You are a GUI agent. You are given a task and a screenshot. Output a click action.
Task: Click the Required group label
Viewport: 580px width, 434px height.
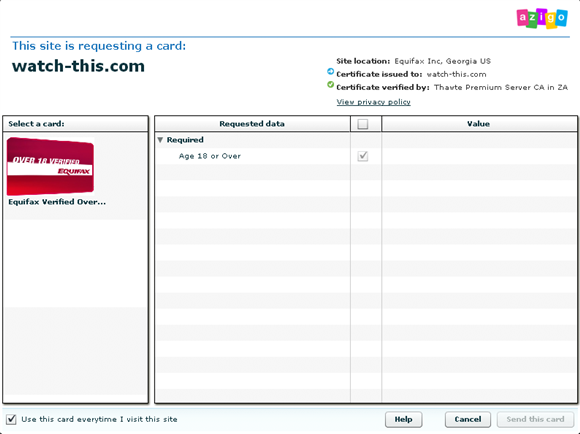tap(185, 140)
